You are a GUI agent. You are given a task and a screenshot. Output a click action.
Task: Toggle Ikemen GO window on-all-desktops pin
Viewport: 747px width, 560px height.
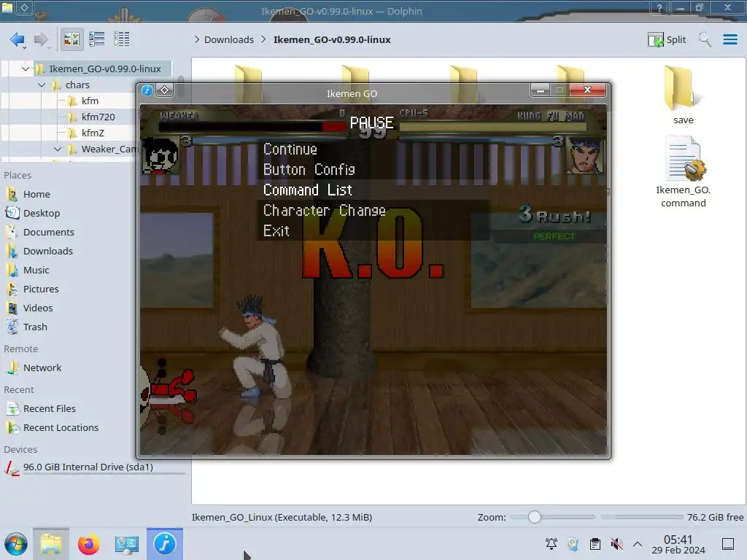pos(164,90)
